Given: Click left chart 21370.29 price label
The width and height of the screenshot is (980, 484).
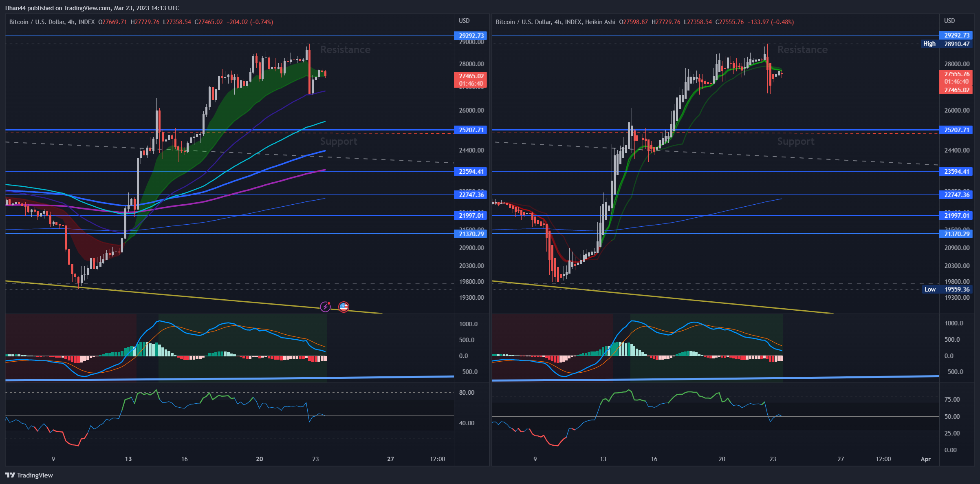Looking at the screenshot, I should [x=471, y=234].
